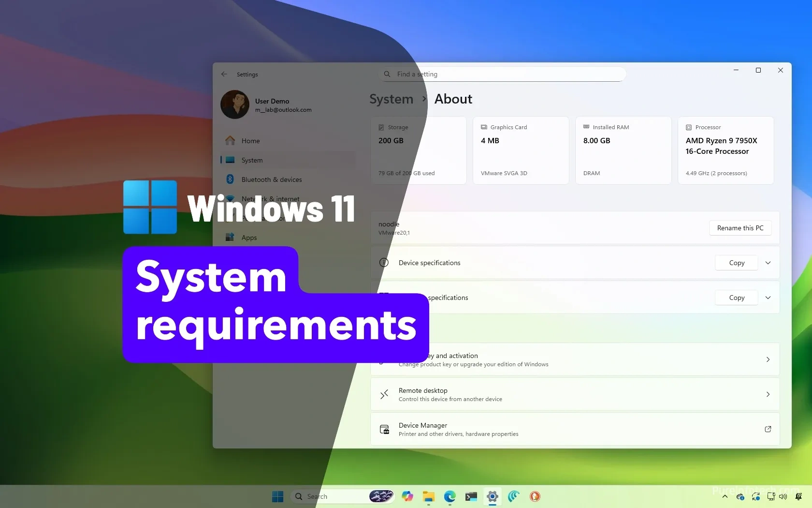
Task: Open File Explorer from the taskbar
Action: (428, 496)
